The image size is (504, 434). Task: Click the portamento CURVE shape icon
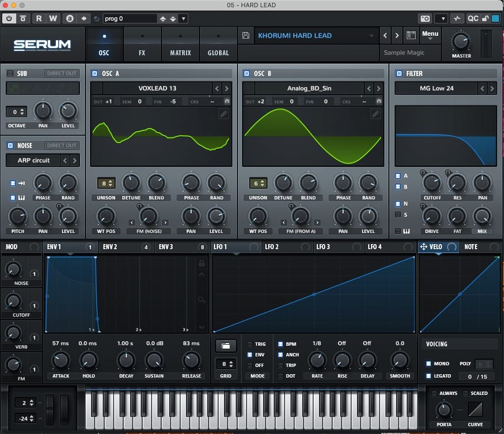click(476, 409)
